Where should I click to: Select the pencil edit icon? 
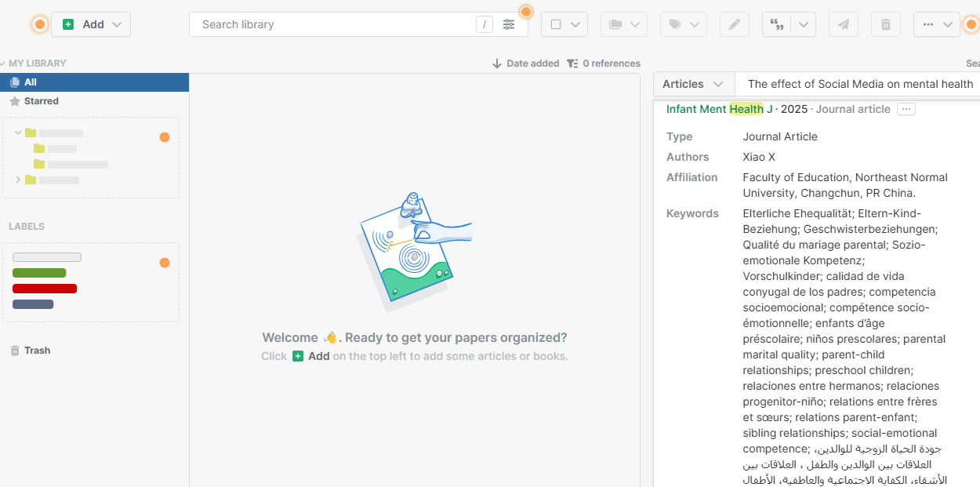click(x=734, y=24)
